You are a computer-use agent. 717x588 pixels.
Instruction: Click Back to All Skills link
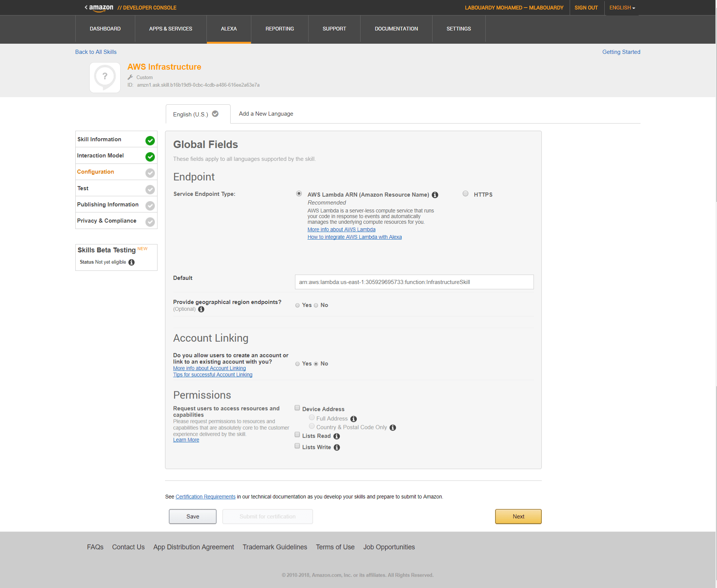pos(96,52)
